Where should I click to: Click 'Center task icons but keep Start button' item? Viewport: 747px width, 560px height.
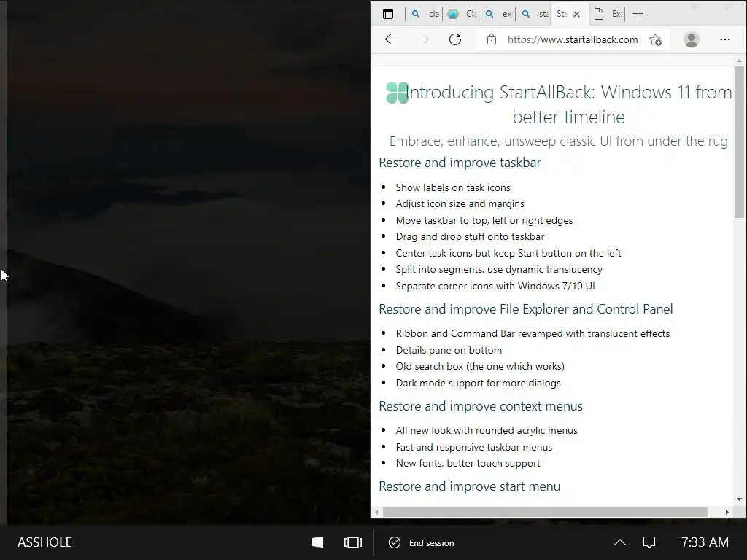508,253
